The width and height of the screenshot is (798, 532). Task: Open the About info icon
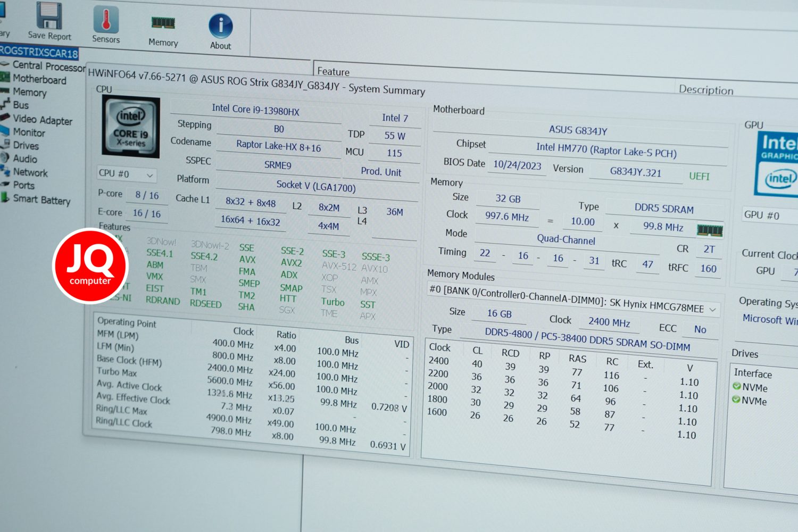click(220, 26)
